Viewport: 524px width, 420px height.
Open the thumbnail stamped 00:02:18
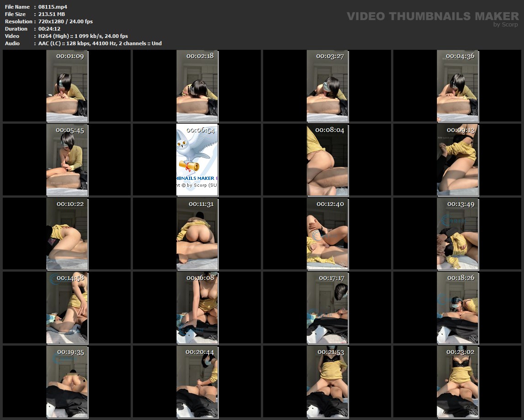(197, 86)
